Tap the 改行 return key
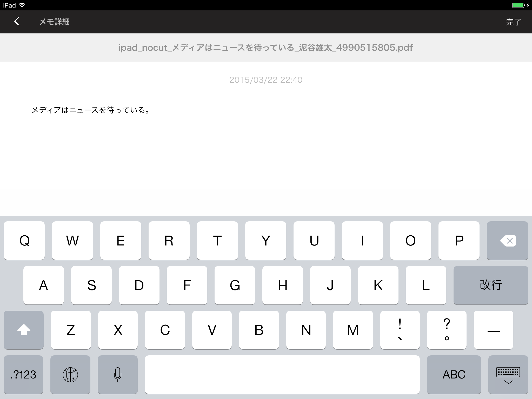The width and height of the screenshot is (532, 399). 491,285
